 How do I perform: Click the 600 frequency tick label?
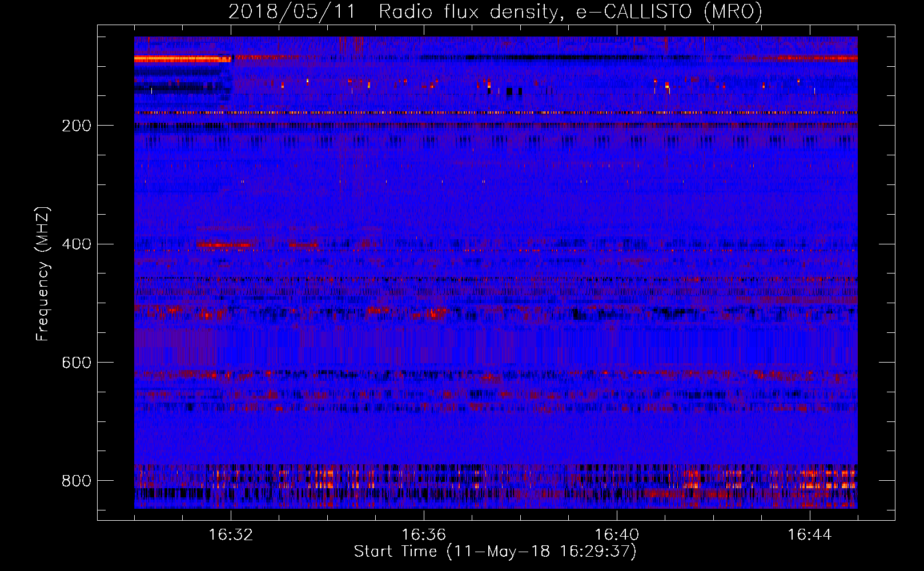[x=77, y=363]
